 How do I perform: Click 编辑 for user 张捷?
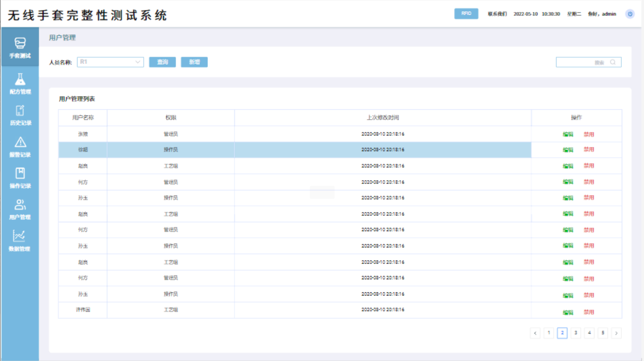[568, 134]
